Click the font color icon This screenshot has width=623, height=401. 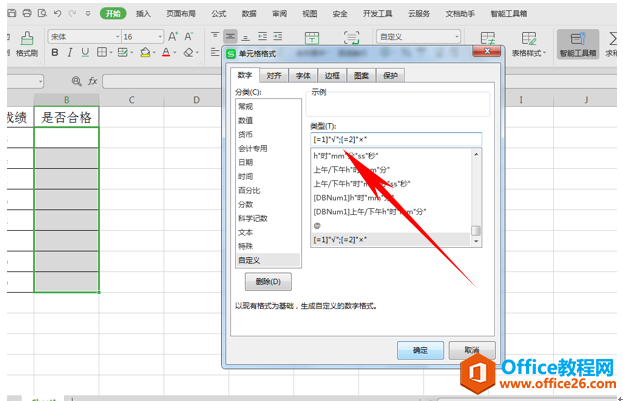point(168,52)
